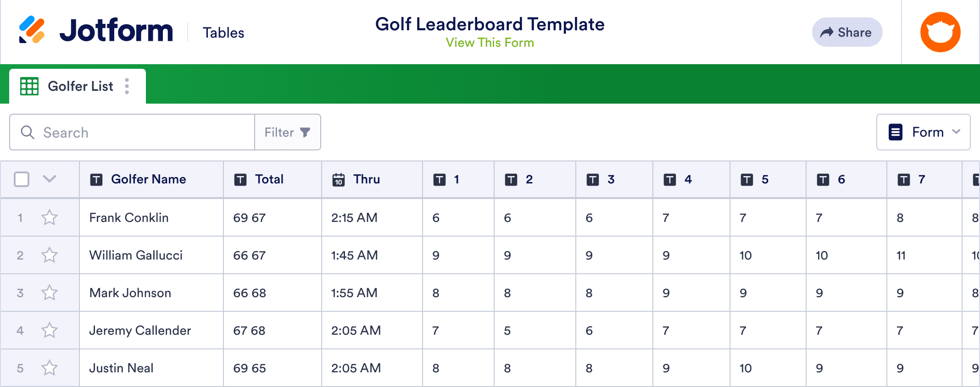980x387 pixels.
Task: Open the Filter dropdown
Action: (287, 133)
